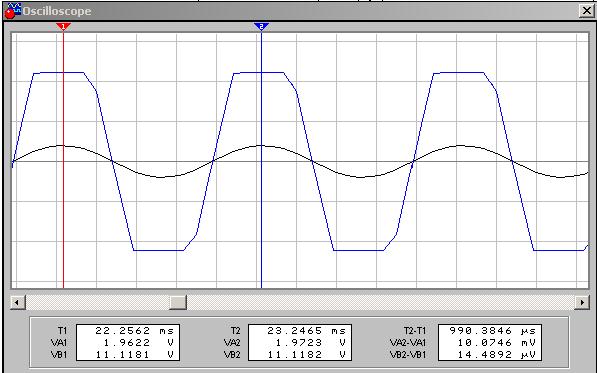Click the blue cursor 2 marker
597x373 pixels.
[261, 26]
